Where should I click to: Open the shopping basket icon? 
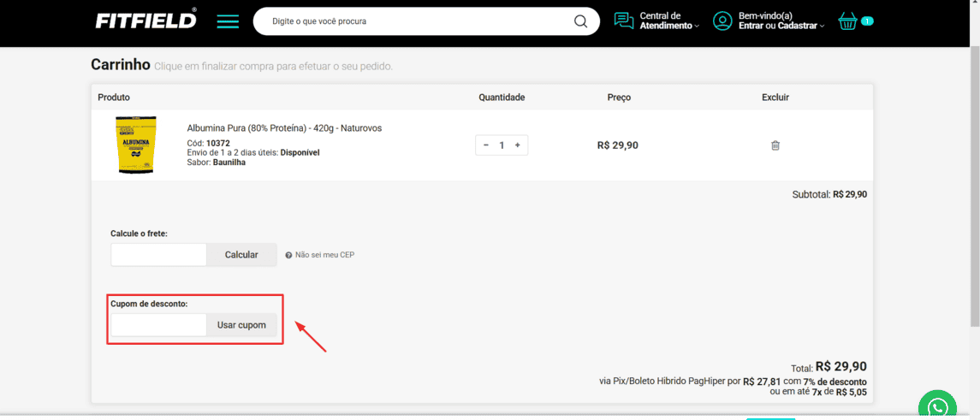(847, 21)
